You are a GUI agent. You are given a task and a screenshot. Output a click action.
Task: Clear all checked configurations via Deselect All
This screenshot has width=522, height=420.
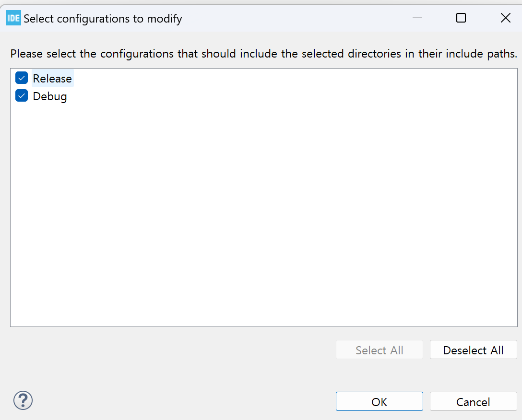473,350
